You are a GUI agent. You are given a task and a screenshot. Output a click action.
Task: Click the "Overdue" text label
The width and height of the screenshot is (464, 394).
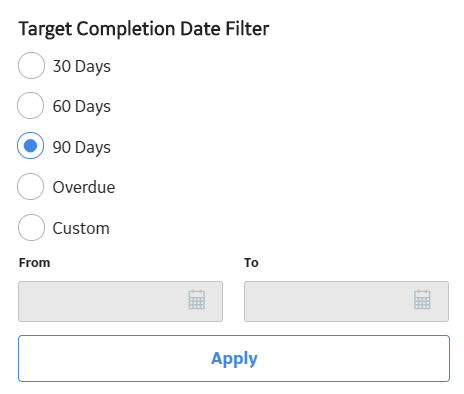pos(84,187)
